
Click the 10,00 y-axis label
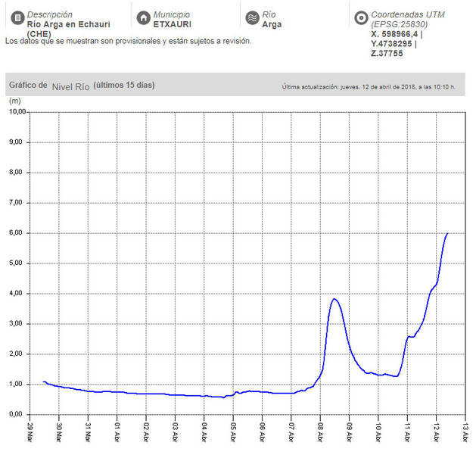pyautogui.click(x=16, y=112)
